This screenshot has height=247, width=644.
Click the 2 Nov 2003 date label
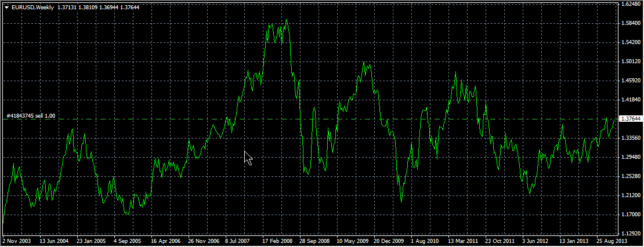pyautogui.click(x=17, y=241)
